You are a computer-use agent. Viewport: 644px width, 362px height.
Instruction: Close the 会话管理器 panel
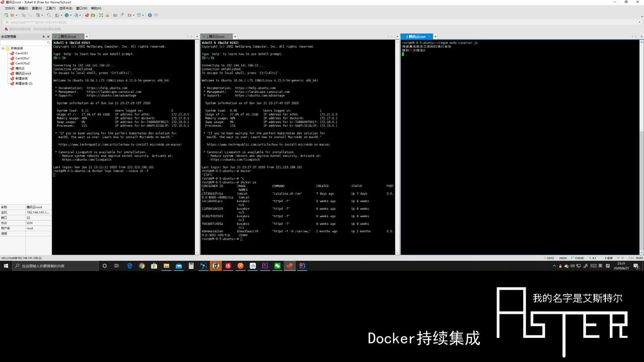click(48, 37)
